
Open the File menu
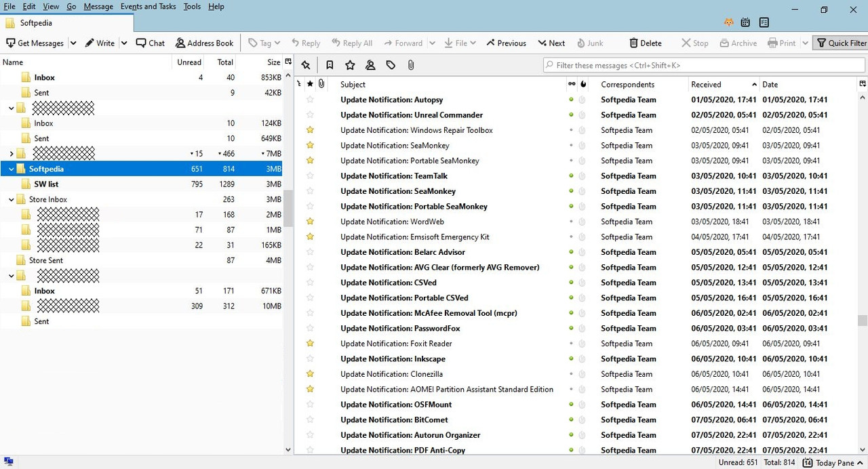9,7
